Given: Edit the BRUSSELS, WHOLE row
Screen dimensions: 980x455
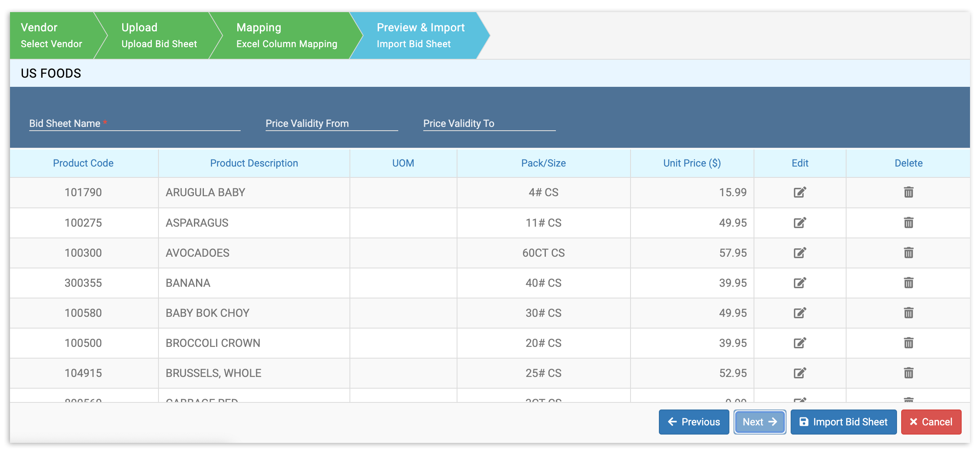Looking at the screenshot, I should [799, 373].
